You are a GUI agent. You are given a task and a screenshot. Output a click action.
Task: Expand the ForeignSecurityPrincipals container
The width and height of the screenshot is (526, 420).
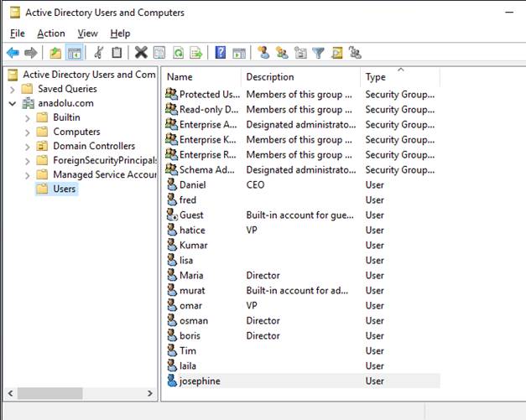pos(27,161)
